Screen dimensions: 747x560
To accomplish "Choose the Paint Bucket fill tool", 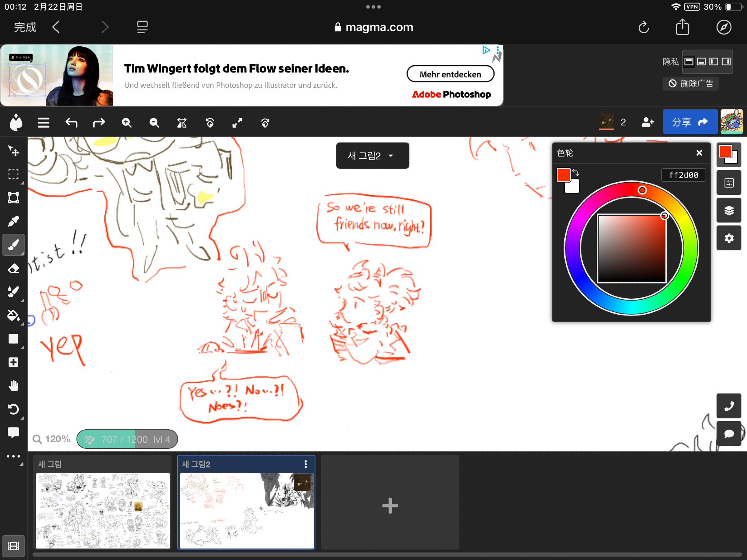I will [13, 315].
